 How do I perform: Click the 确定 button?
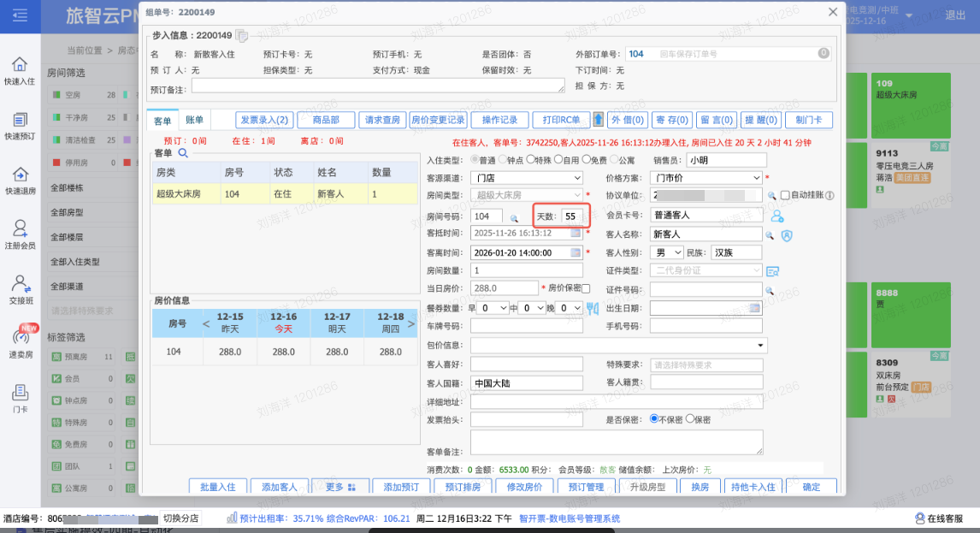point(812,487)
